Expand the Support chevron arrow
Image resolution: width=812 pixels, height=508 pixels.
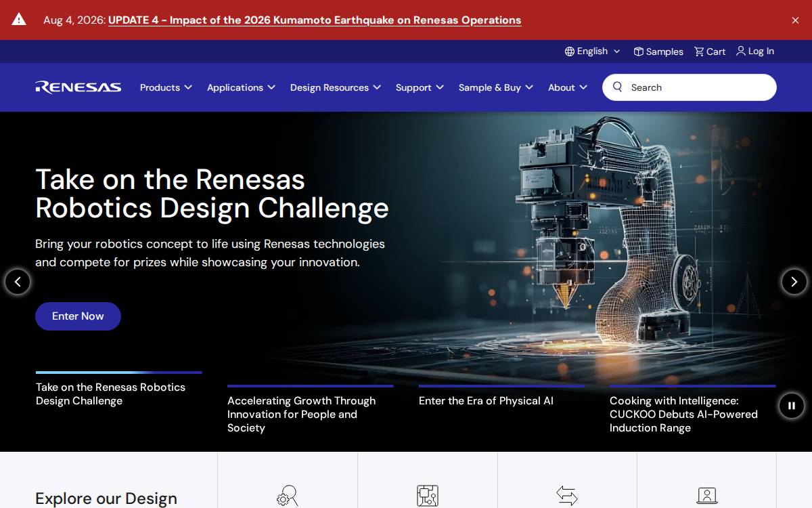[x=440, y=87]
